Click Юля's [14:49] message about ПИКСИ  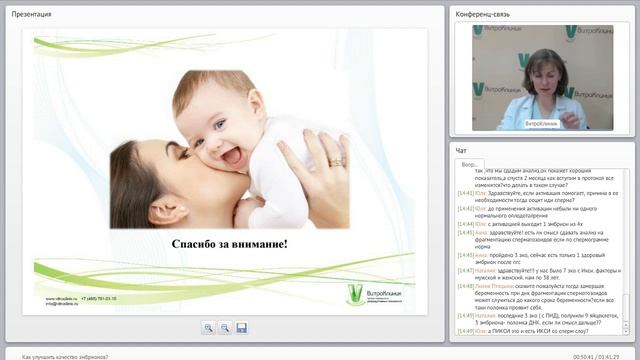[523, 331]
